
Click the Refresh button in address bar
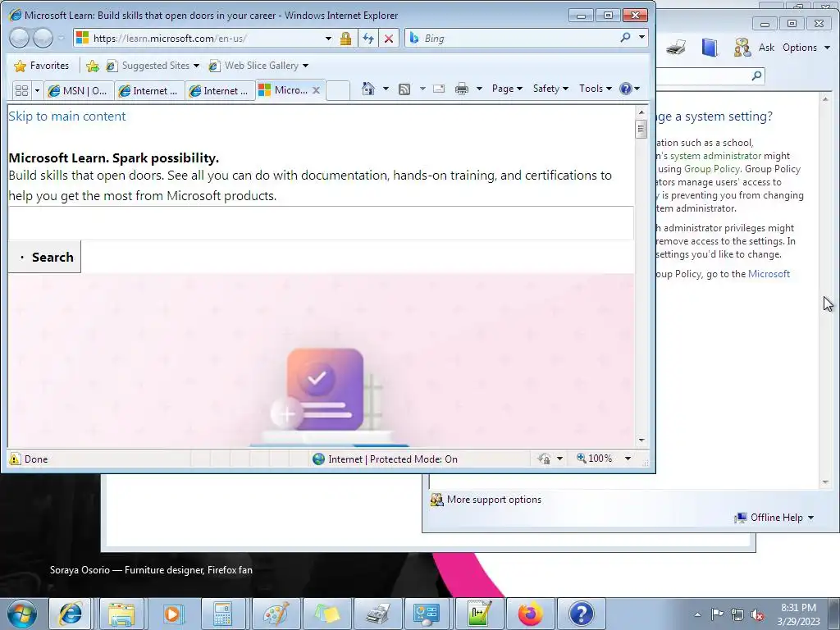tap(368, 39)
